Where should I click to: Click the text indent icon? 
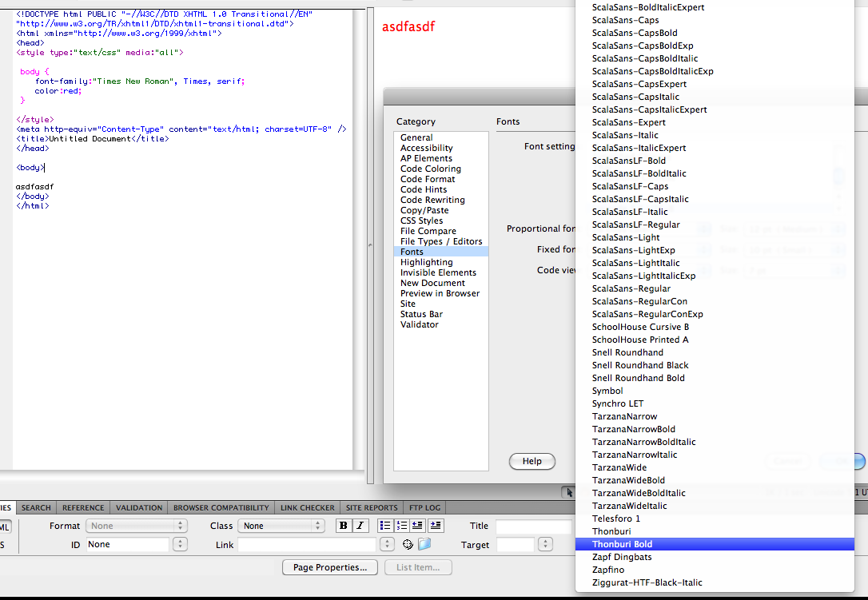[x=436, y=526]
